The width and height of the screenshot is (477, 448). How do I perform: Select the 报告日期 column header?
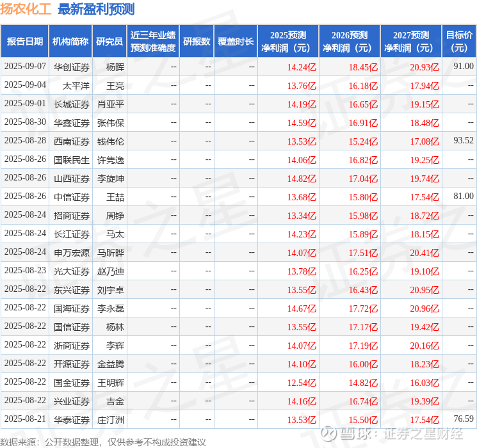click(x=24, y=42)
